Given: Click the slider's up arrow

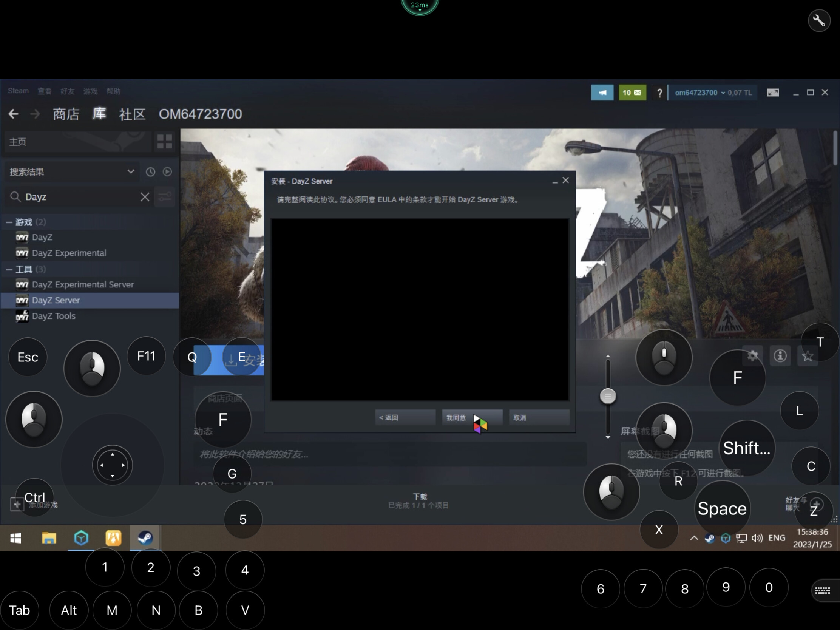Looking at the screenshot, I should (608, 356).
